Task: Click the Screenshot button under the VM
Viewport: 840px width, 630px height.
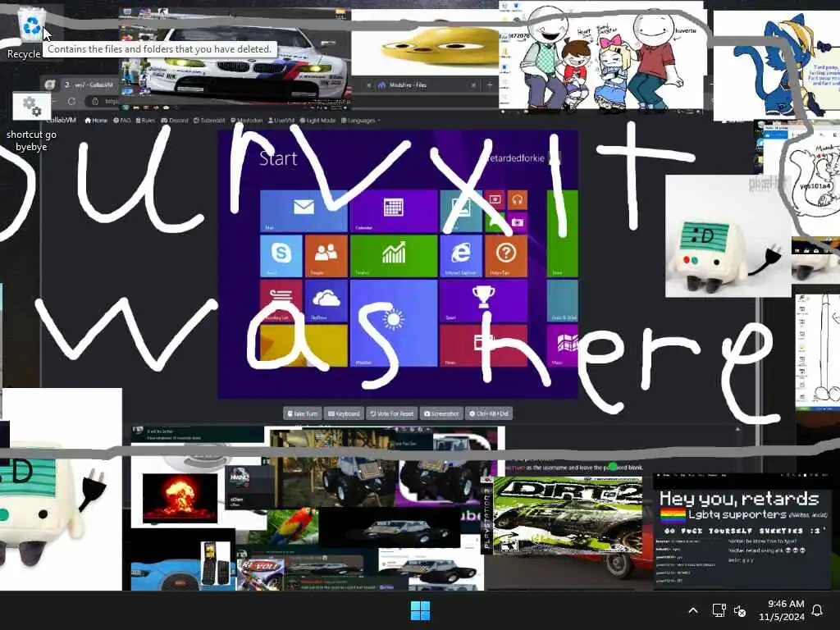Action: coord(441,413)
